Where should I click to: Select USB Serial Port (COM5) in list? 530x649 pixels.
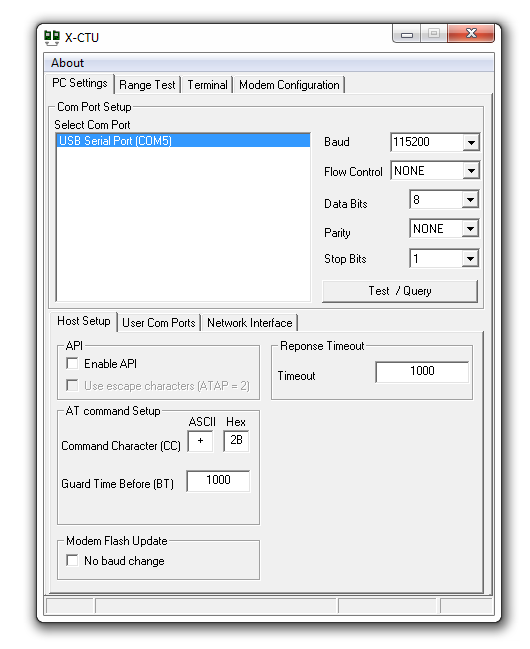(x=183, y=141)
